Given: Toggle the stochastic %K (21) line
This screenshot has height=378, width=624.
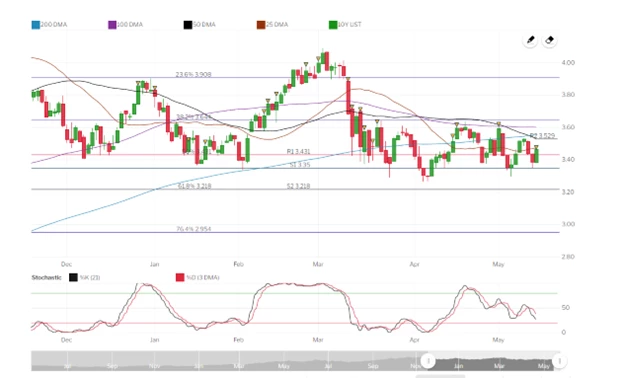Looking at the screenshot, I should click(85, 277).
